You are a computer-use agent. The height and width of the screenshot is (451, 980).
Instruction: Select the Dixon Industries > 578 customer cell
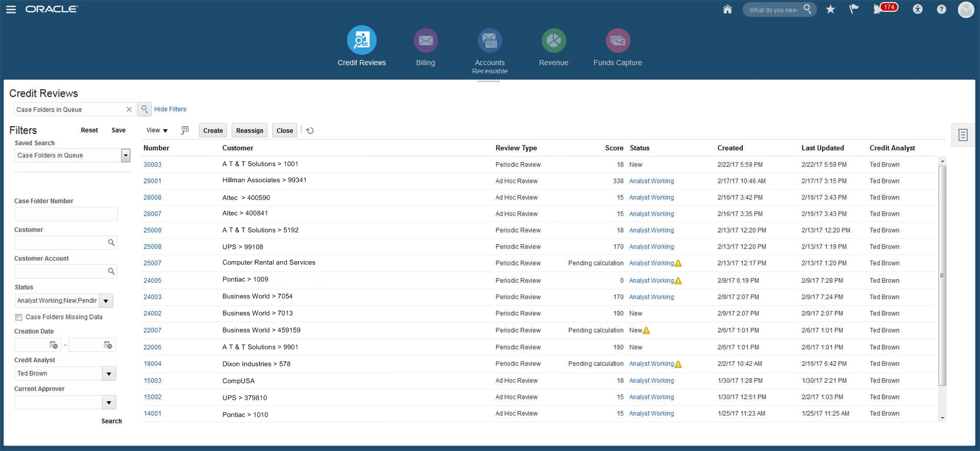tap(256, 364)
